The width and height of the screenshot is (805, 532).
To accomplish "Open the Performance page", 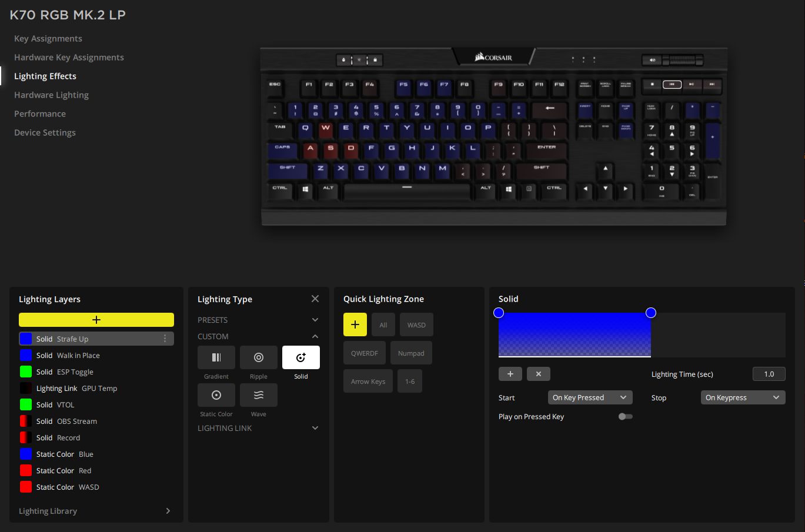I will 40,113.
